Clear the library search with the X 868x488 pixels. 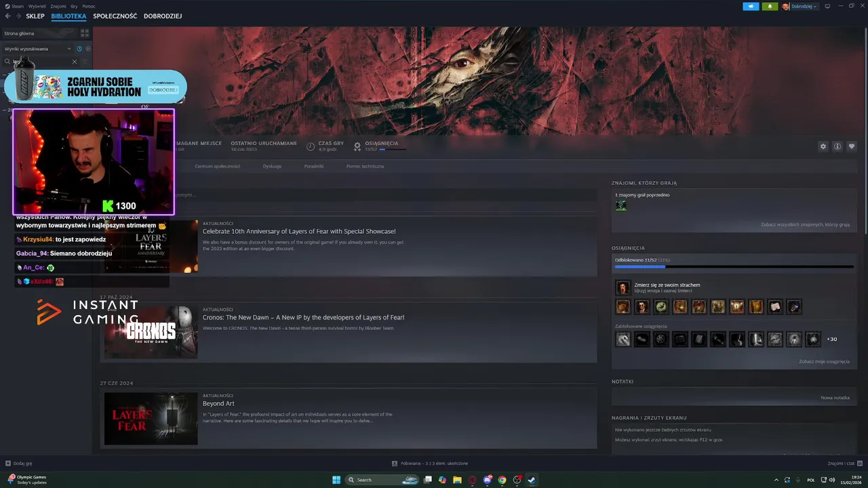(75, 62)
